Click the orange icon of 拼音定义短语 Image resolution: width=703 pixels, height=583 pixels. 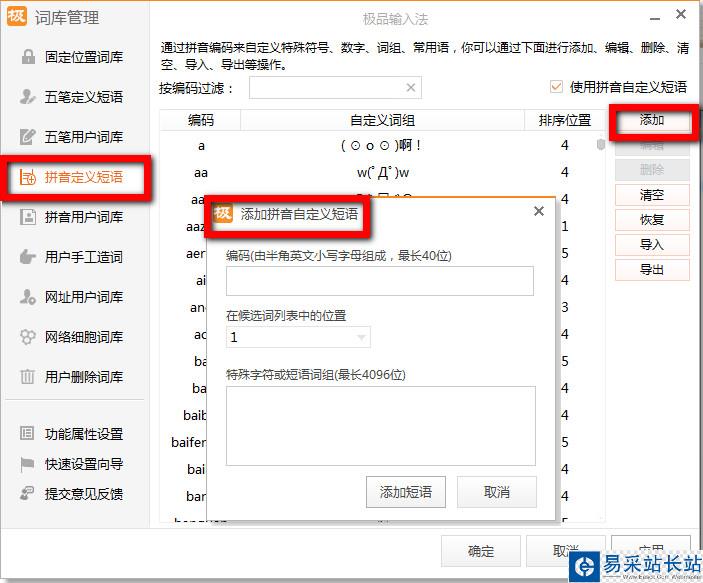27,177
